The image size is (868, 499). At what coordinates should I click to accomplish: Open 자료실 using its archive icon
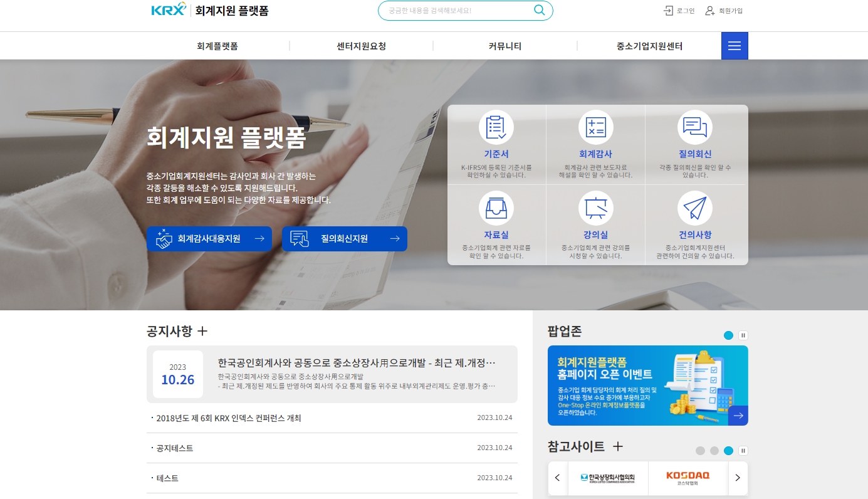[496, 208]
